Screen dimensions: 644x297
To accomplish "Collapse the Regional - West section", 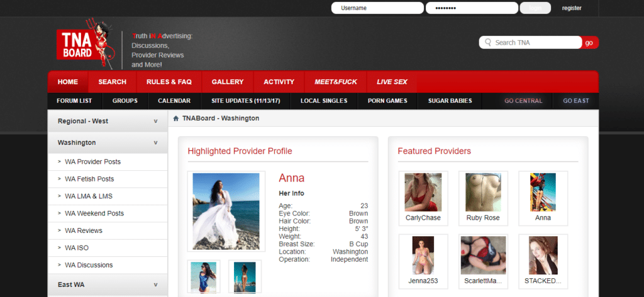I will click(108, 121).
